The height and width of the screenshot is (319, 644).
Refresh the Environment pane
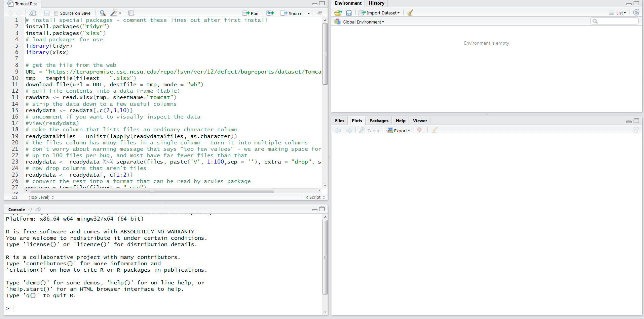[636, 12]
